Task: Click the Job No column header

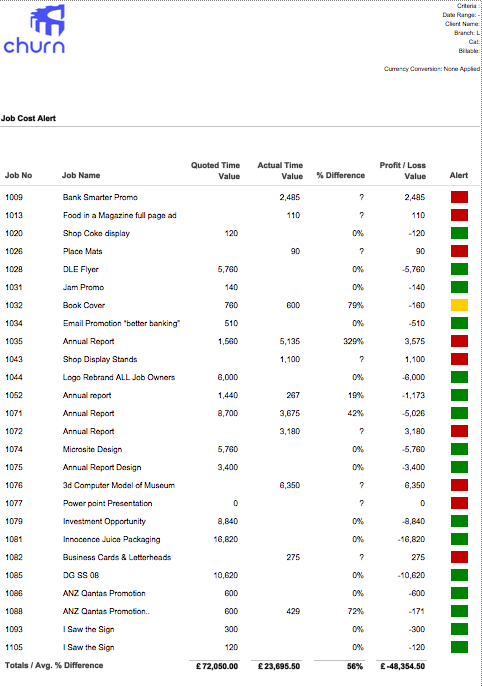Action: click(18, 175)
